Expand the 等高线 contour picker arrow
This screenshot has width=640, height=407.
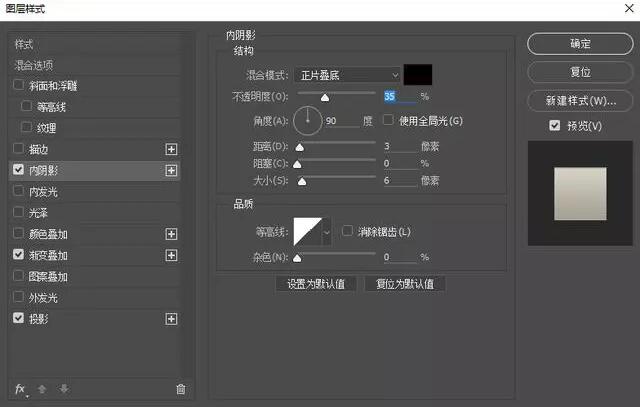point(326,233)
